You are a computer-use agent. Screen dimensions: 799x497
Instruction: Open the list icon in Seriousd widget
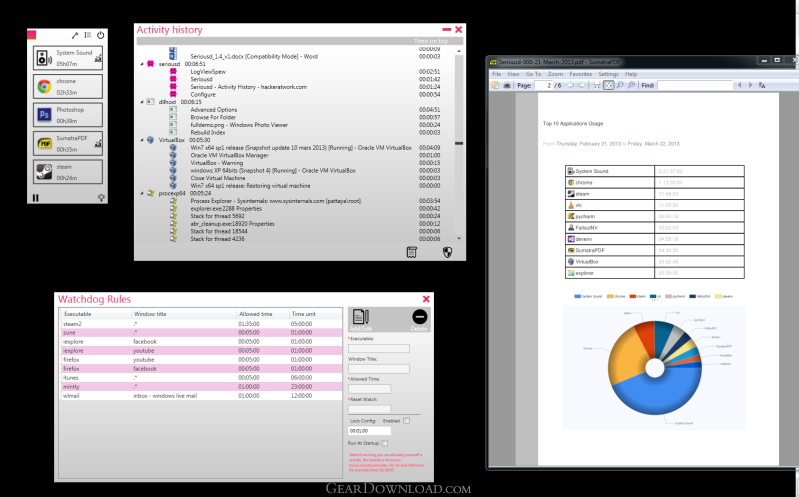coord(88,35)
